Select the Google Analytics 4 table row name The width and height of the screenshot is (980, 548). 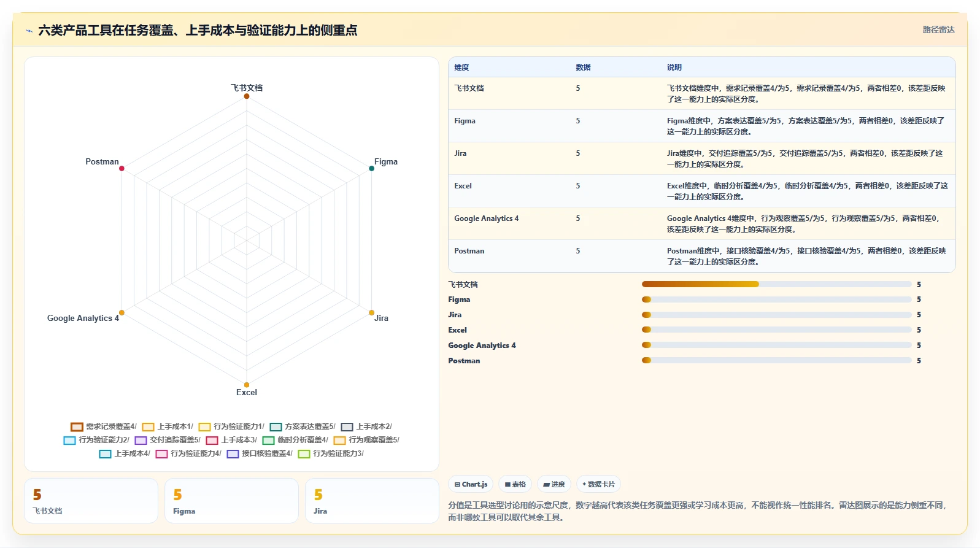click(x=486, y=218)
